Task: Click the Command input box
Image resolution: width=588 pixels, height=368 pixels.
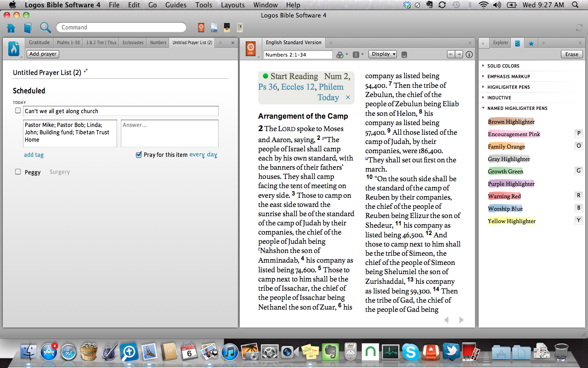Action: tap(121, 28)
